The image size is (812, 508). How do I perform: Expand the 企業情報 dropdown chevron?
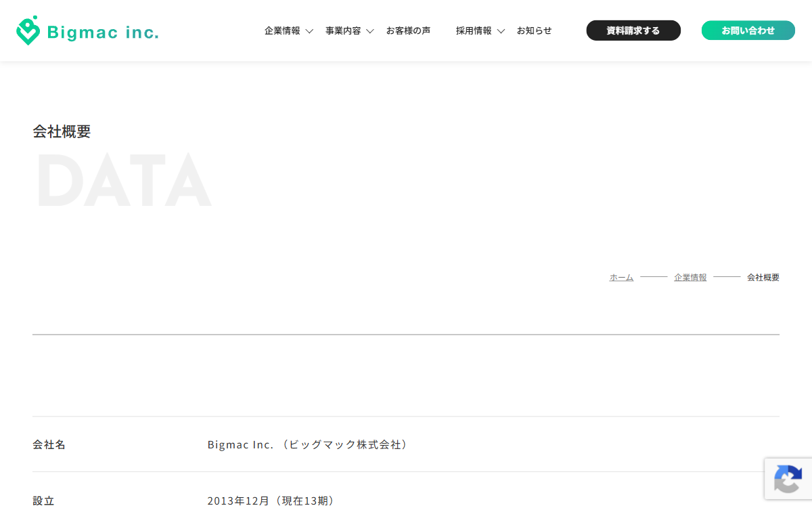pos(309,31)
